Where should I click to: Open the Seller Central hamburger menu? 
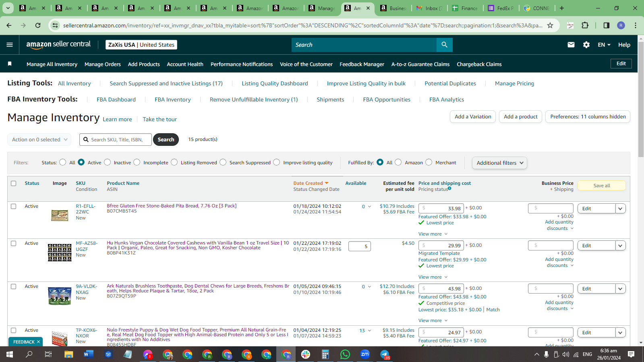[10, 45]
